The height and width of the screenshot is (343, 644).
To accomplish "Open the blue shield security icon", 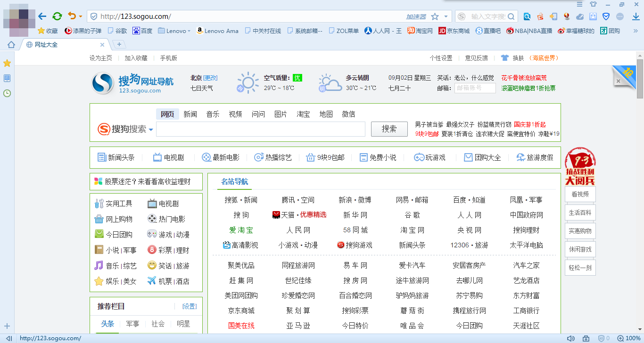I will (606, 16).
